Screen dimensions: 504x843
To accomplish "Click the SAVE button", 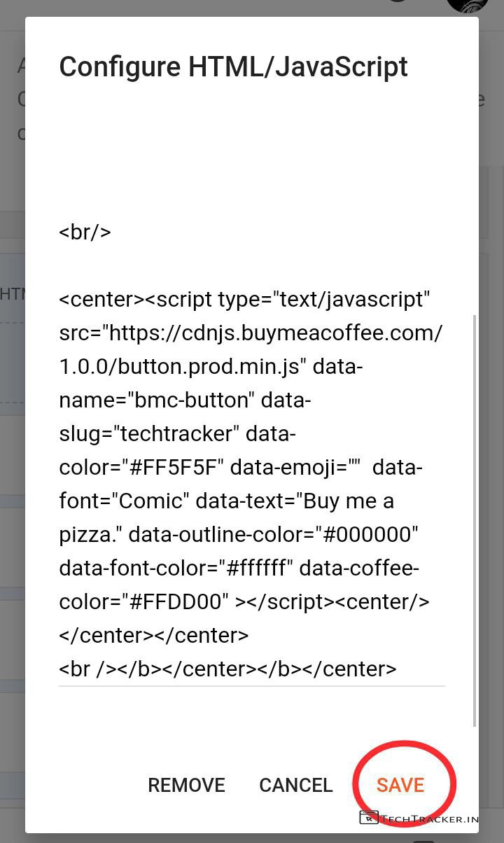I will click(400, 785).
